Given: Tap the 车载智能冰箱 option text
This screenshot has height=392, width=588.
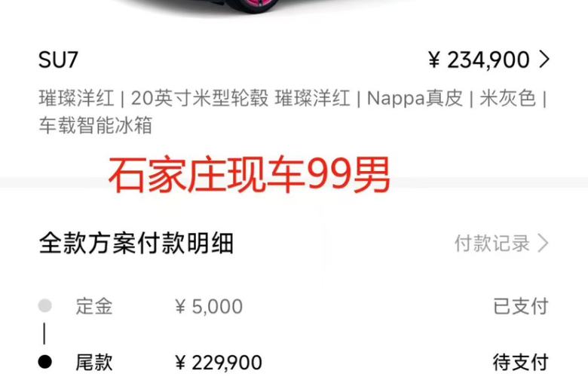Looking at the screenshot, I should coord(96,125).
